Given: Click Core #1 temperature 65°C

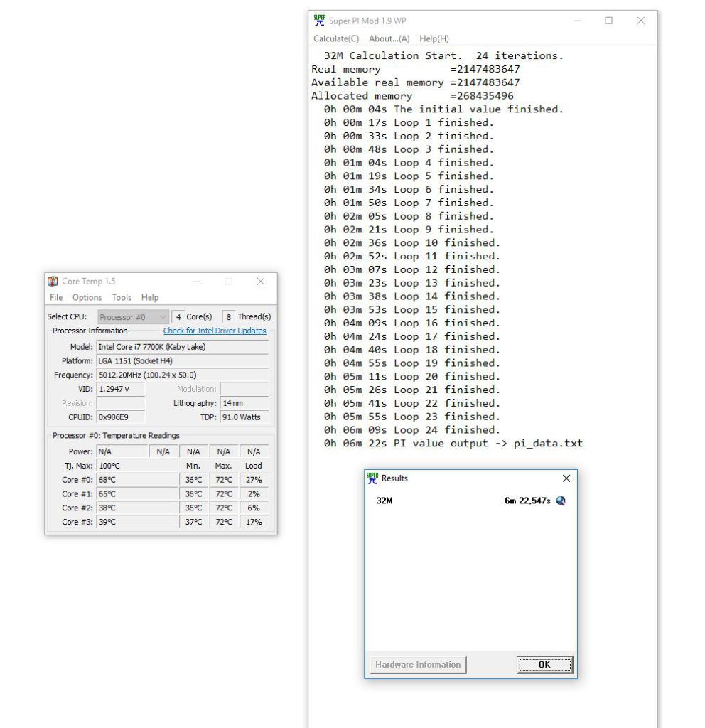Looking at the screenshot, I should (x=137, y=493).
